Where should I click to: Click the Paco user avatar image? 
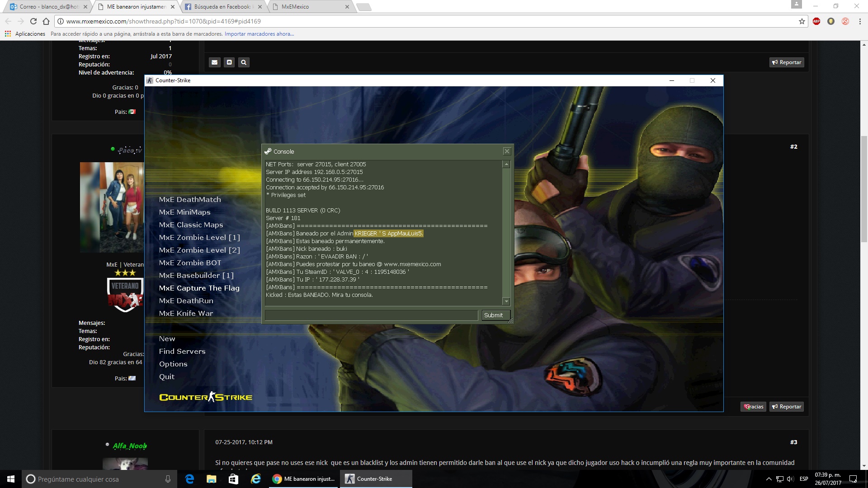[x=112, y=207]
